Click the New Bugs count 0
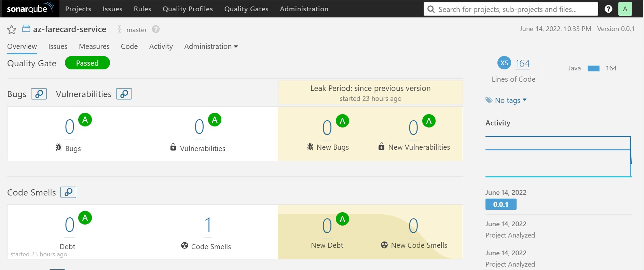This screenshot has width=644, height=270. pyautogui.click(x=327, y=128)
